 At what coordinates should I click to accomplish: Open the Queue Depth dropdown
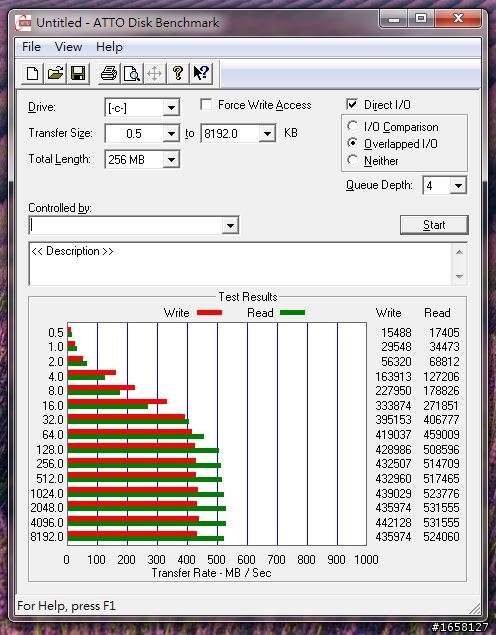click(458, 185)
